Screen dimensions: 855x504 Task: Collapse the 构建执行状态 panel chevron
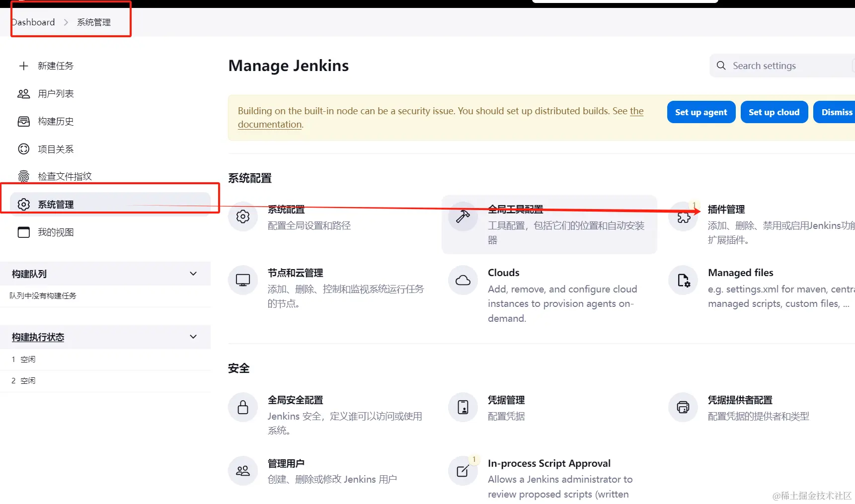(193, 337)
